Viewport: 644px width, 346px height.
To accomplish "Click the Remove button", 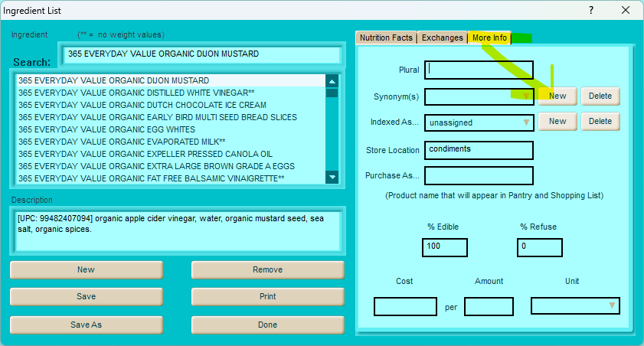I will click(267, 270).
